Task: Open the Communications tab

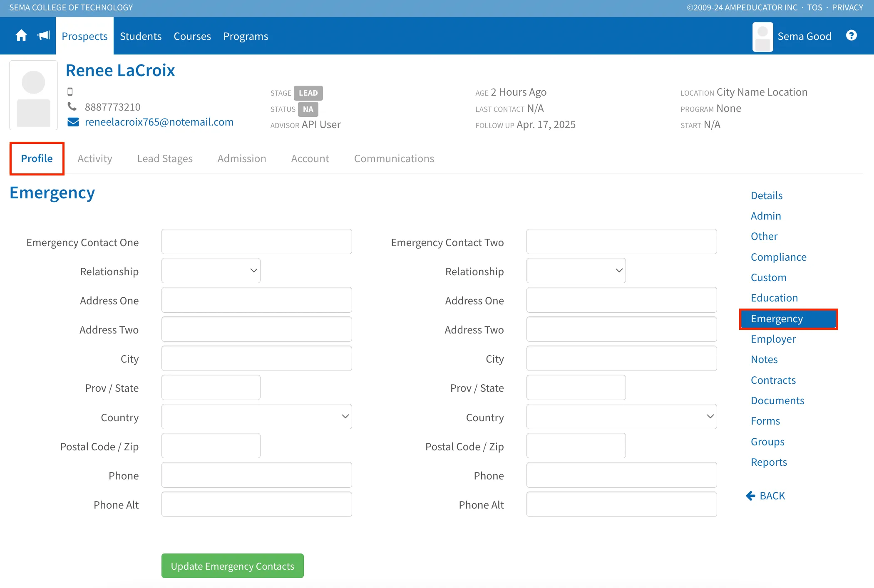Action: [394, 158]
